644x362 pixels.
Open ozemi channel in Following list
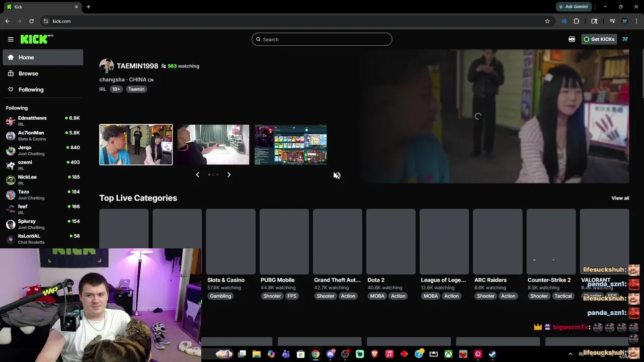tap(43, 165)
